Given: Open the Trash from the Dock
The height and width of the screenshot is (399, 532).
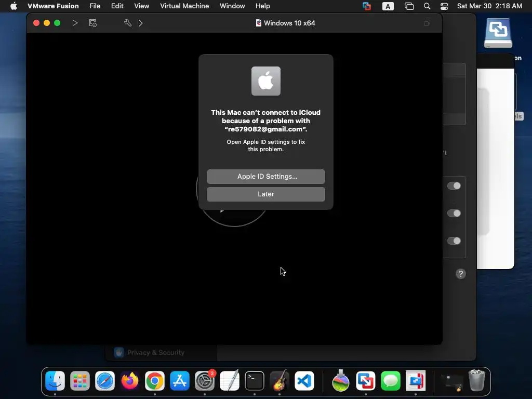Looking at the screenshot, I should click(x=477, y=381).
